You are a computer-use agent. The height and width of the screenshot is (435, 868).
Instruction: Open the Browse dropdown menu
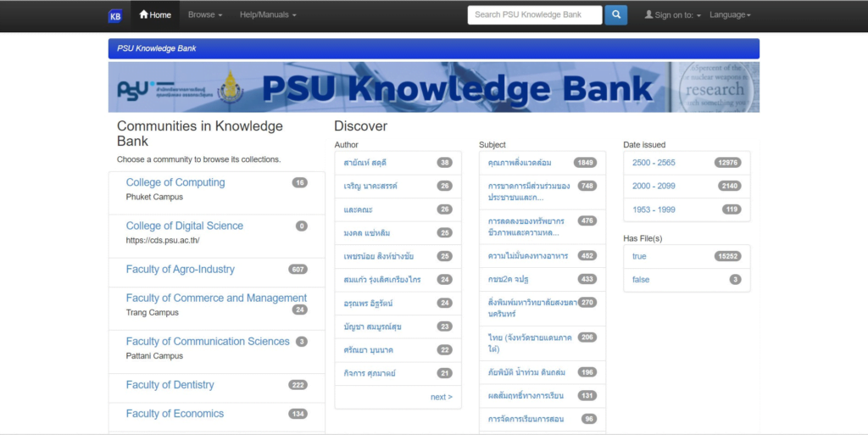pyautogui.click(x=205, y=15)
